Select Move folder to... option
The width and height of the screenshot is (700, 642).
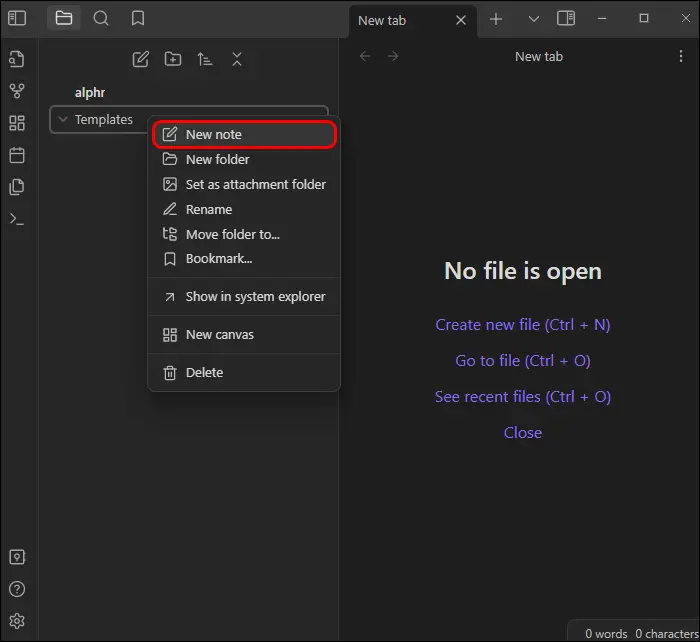(244, 234)
